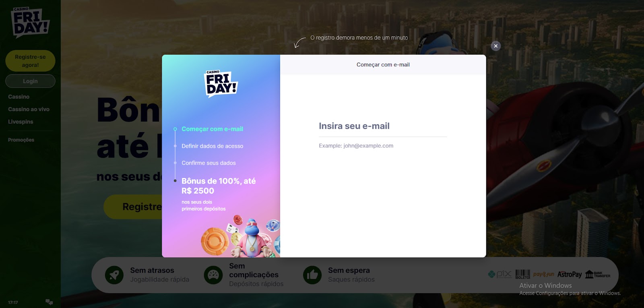The width and height of the screenshot is (644, 308).
Task: Select the Definir dados de acesso step
Action: click(212, 146)
